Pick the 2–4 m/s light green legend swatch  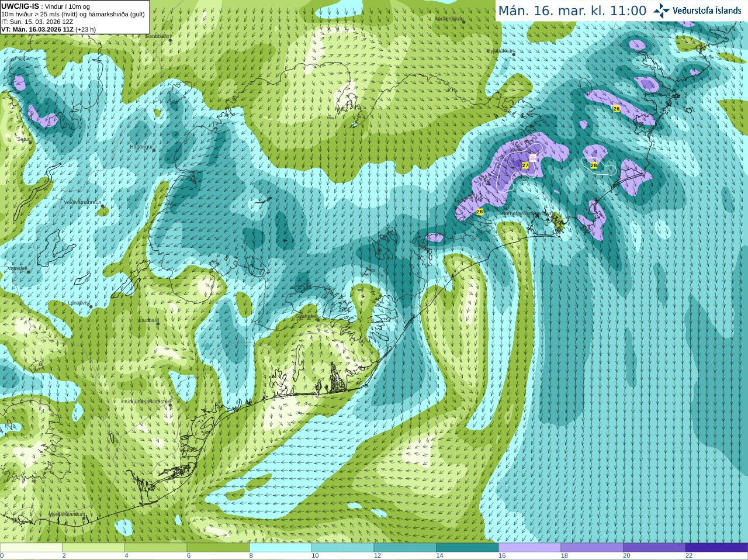coord(93,548)
